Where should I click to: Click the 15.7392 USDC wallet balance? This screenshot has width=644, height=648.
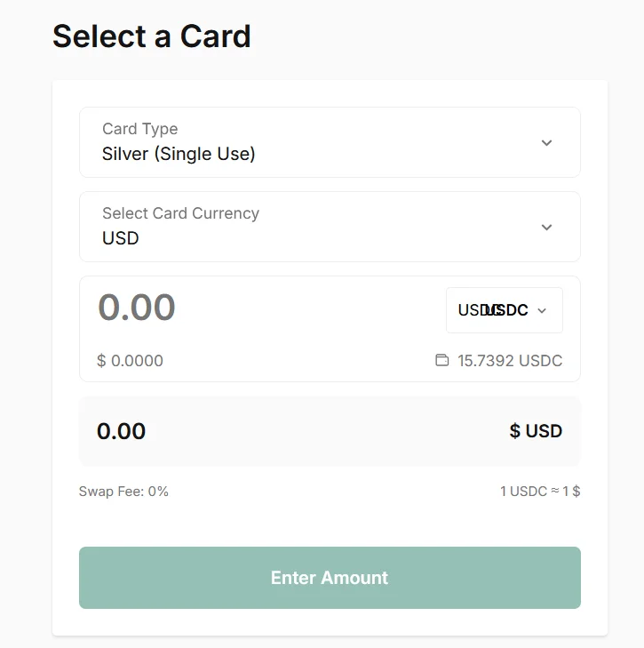[510, 361]
